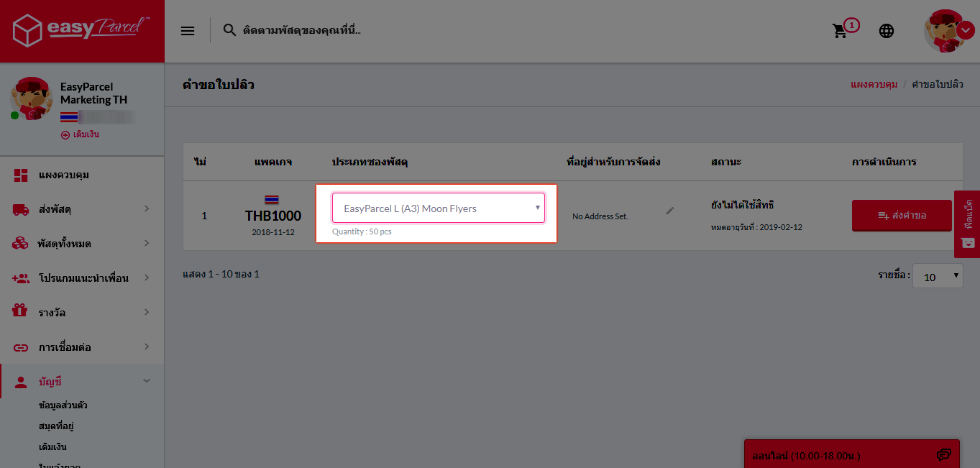980x468 pixels.
Task: Open the EasyParcel L (A3) Moon Flyers dropdown
Action: point(438,208)
